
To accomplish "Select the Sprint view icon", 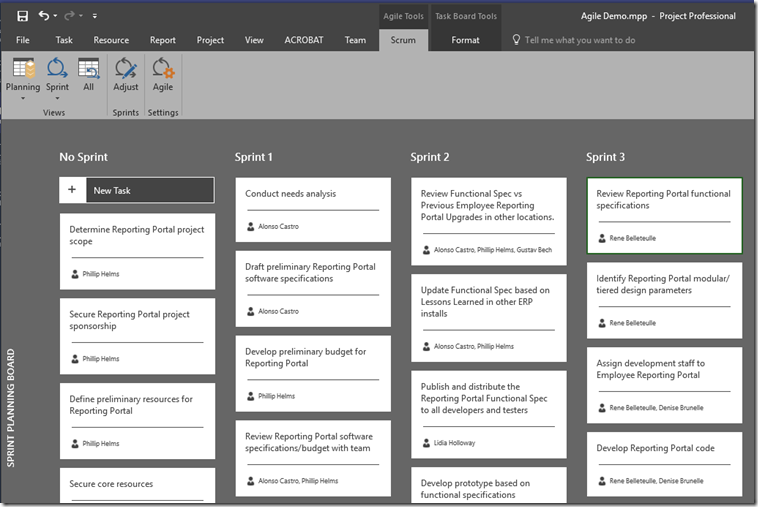I will (58, 70).
